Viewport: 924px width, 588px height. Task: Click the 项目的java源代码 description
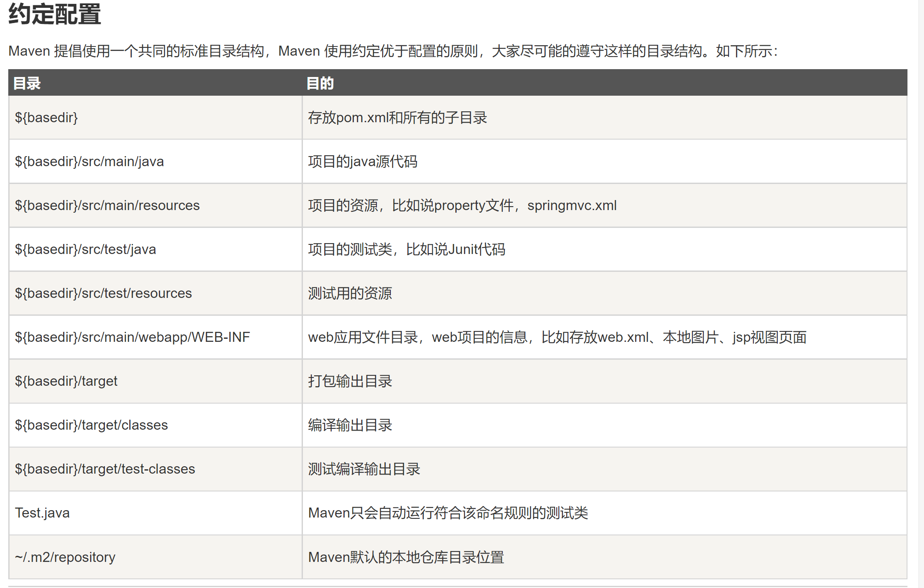pyautogui.click(x=363, y=161)
